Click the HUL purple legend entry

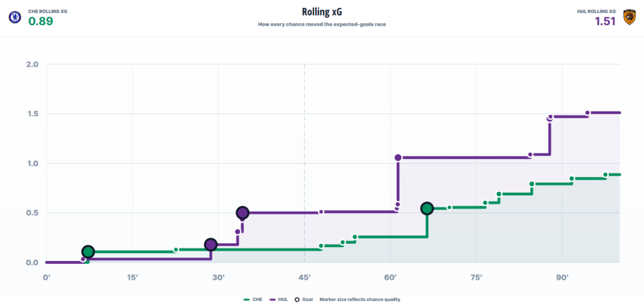[277, 299]
